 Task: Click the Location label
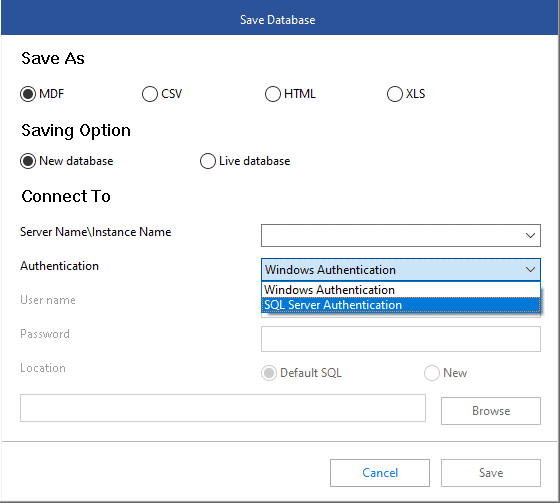click(43, 368)
